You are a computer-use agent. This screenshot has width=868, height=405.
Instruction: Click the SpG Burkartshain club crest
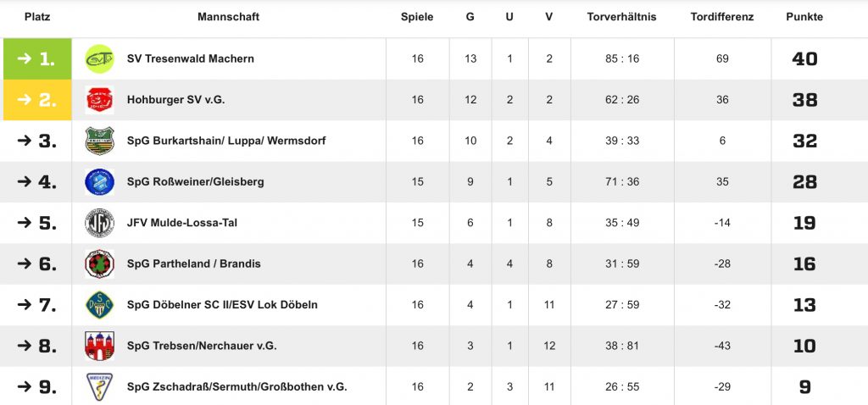pyautogui.click(x=99, y=141)
